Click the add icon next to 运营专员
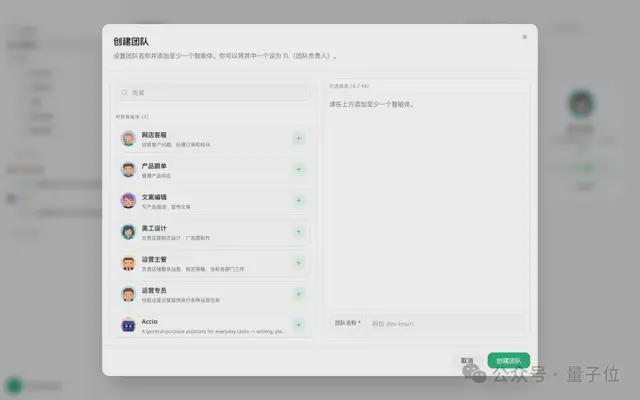 pyautogui.click(x=298, y=294)
